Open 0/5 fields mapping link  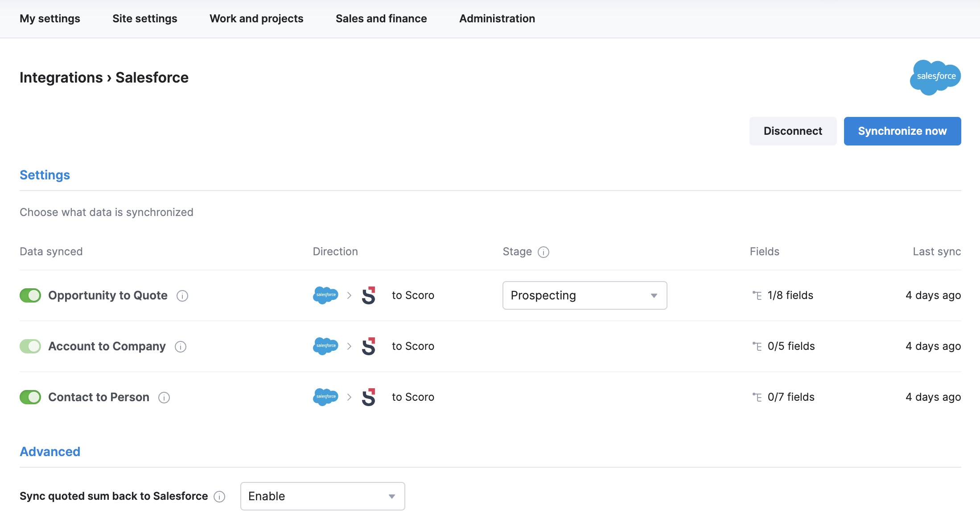point(791,346)
